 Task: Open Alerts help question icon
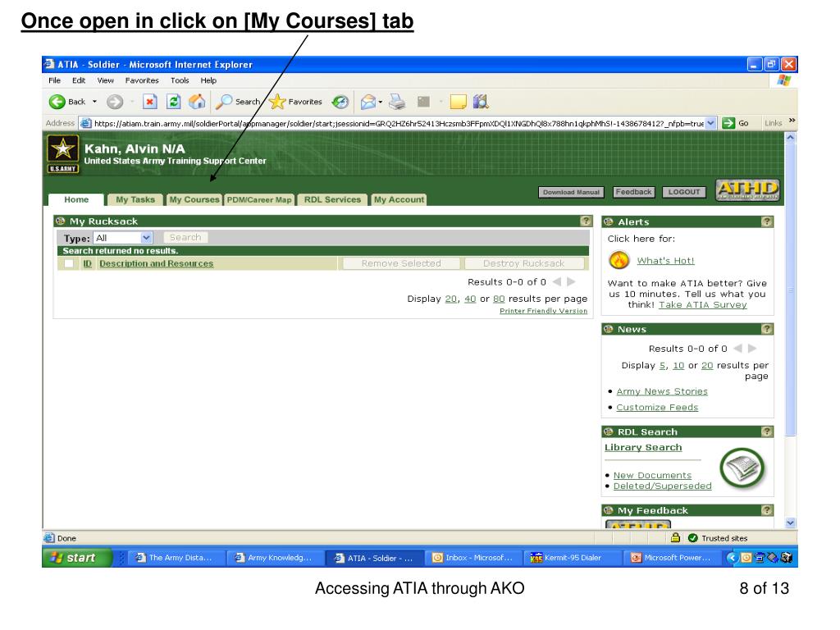click(x=767, y=221)
